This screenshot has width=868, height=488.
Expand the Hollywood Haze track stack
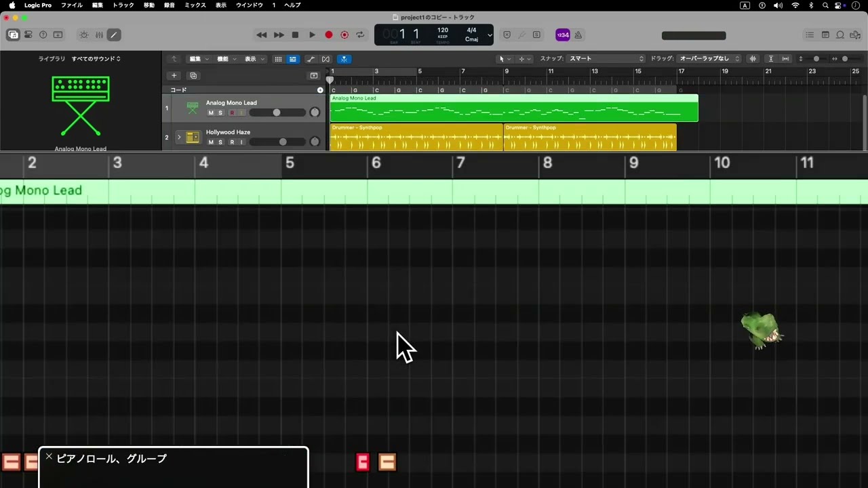(179, 137)
